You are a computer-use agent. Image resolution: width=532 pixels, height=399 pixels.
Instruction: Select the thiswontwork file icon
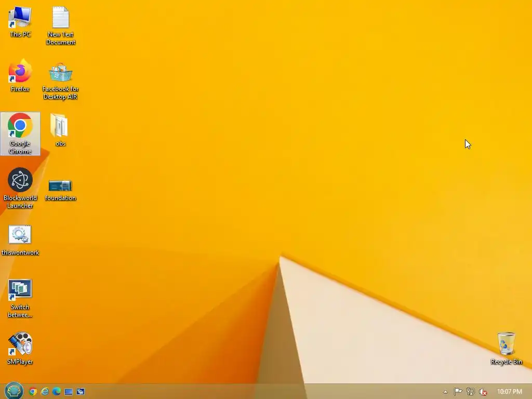point(20,240)
